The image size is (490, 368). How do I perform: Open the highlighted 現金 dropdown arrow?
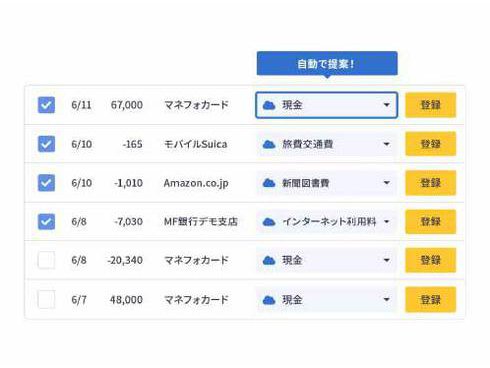pyautogui.click(x=387, y=105)
